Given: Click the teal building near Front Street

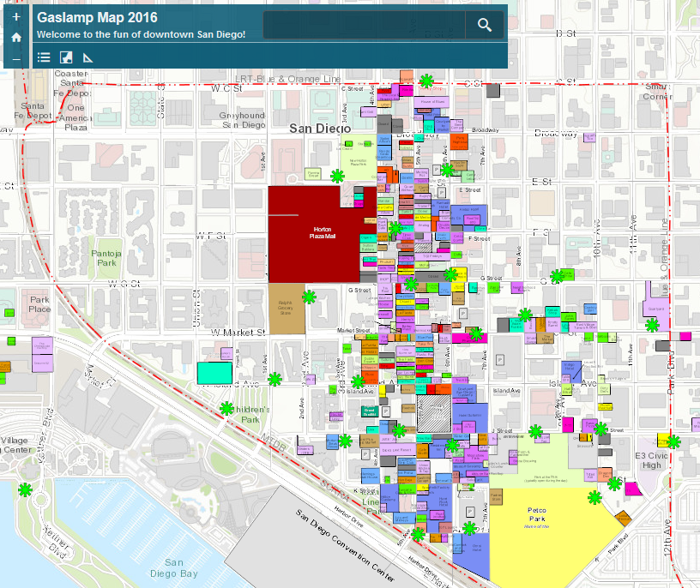Looking at the screenshot, I should pyautogui.click(x=214, y=372).
